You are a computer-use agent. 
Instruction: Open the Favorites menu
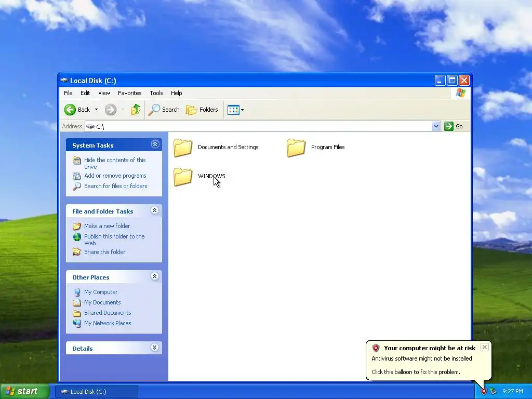point(129,93)
